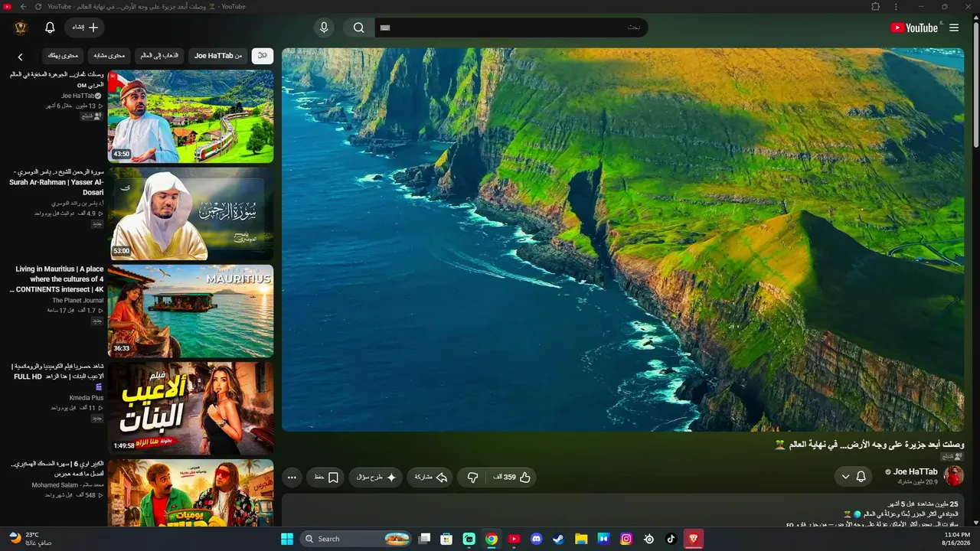Image resolution: width=980 pixels, height=551 pixels.
Task: Open the Mauritius video thumbnail
Action: click(x=191, y=311)
